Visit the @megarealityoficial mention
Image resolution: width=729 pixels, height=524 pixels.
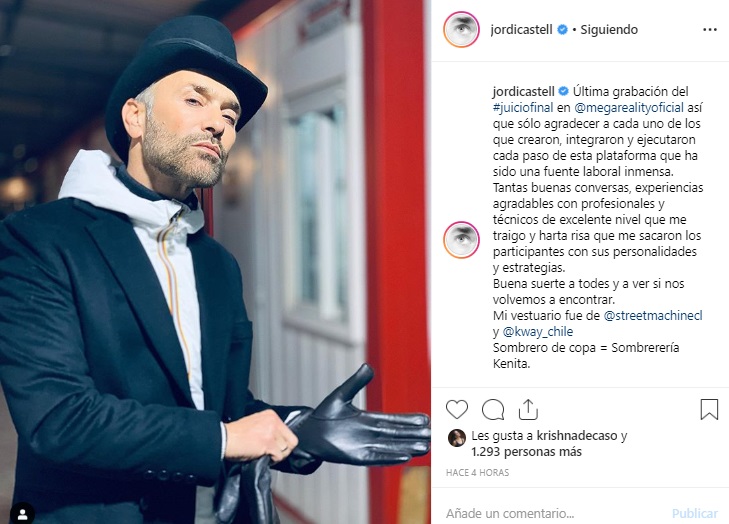point(629,107)
